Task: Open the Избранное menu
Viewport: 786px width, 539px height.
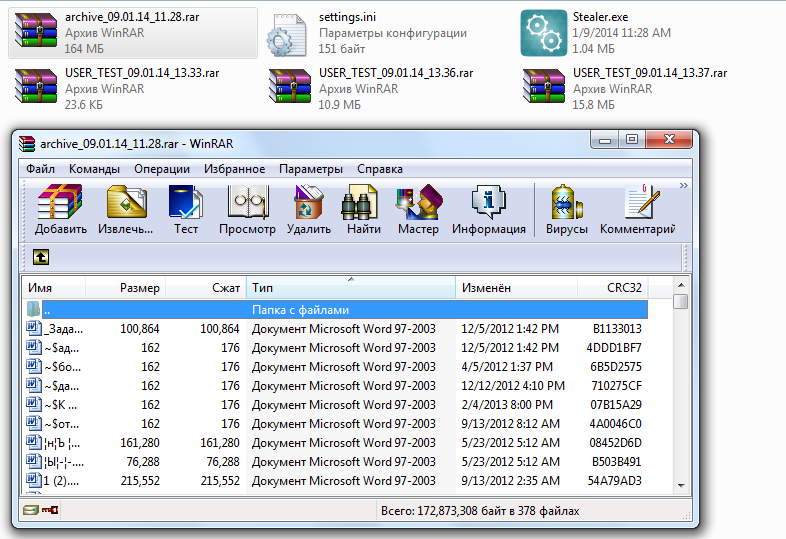Action: (x=235, y=169)
